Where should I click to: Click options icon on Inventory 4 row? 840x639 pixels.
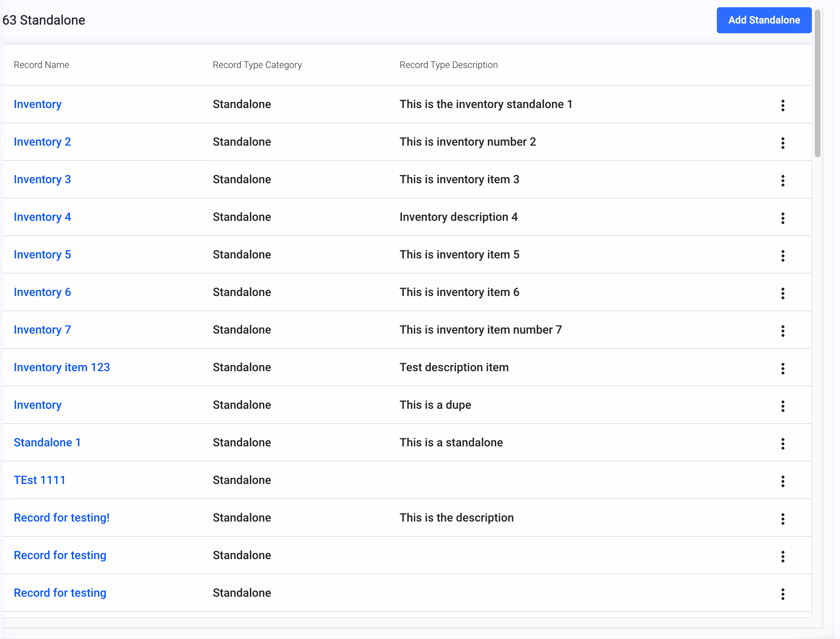tap(782, 218)
